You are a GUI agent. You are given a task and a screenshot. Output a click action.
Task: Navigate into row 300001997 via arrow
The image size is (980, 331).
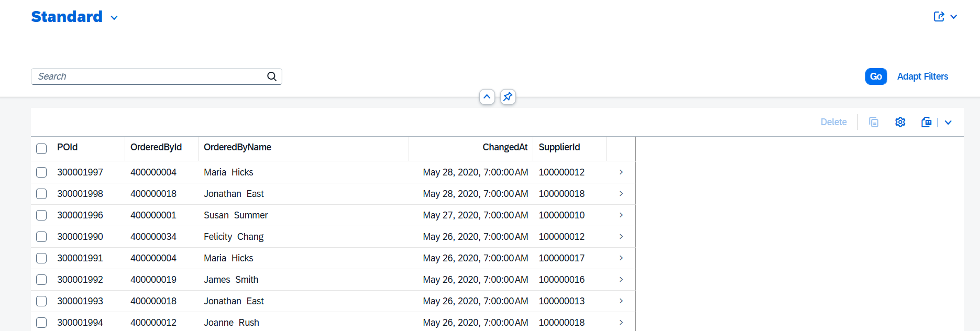[621, 172]
